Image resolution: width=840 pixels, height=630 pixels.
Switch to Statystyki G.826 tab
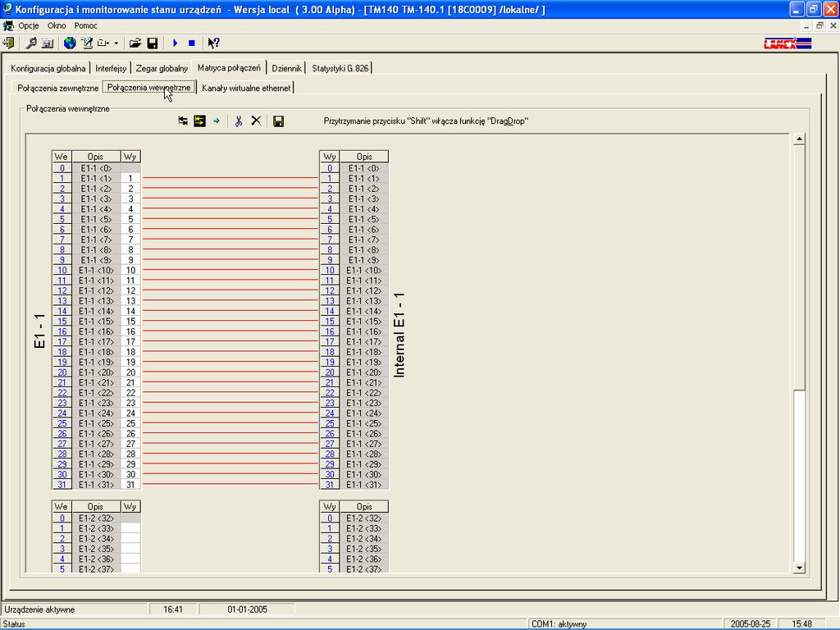coord(340,68)
